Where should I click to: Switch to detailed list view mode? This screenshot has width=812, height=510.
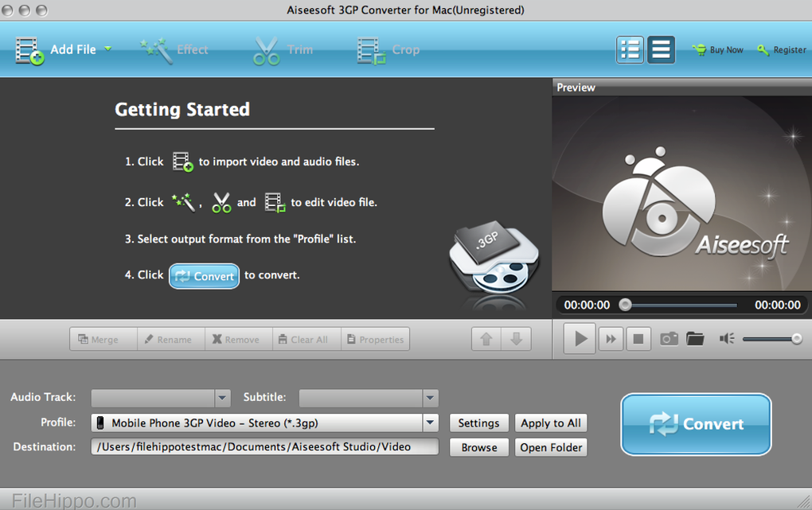[630, 49]
